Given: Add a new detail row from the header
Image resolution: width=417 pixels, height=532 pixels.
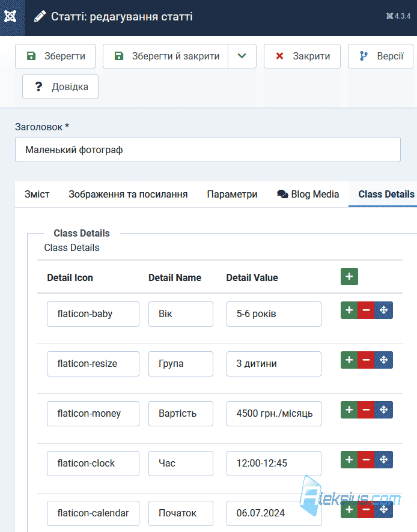Looking at the screenshot, I should pos(349,277).
